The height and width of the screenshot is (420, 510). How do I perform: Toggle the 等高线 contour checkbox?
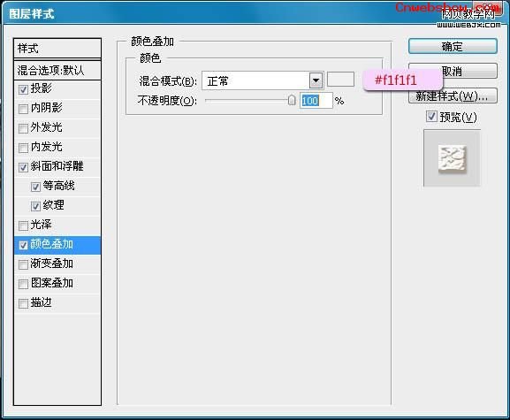[x=35, y=187]
